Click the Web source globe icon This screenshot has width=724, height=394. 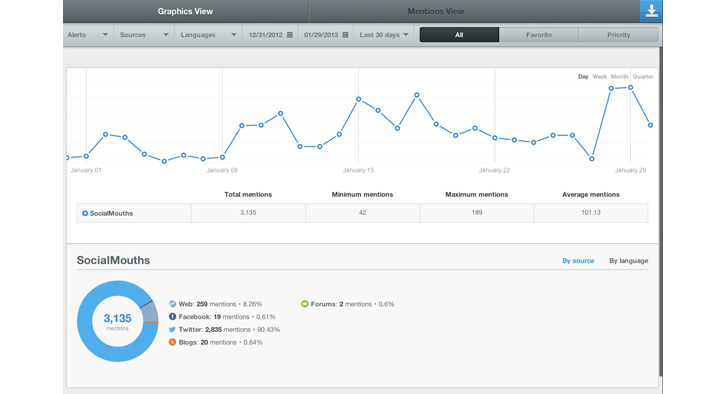[x=172, y=304]
